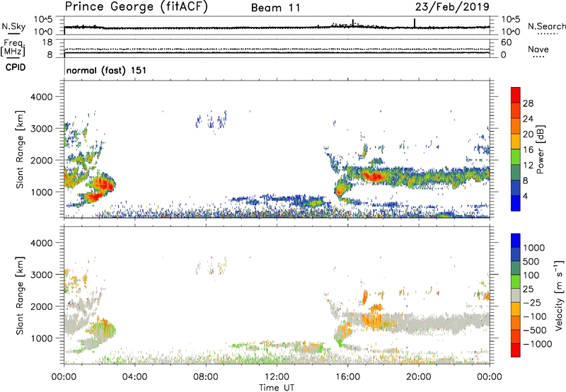This screenshot has height=392, width=566.
Task: Click the red top segment of power colorbar
Action: click(x=516, y=95)
